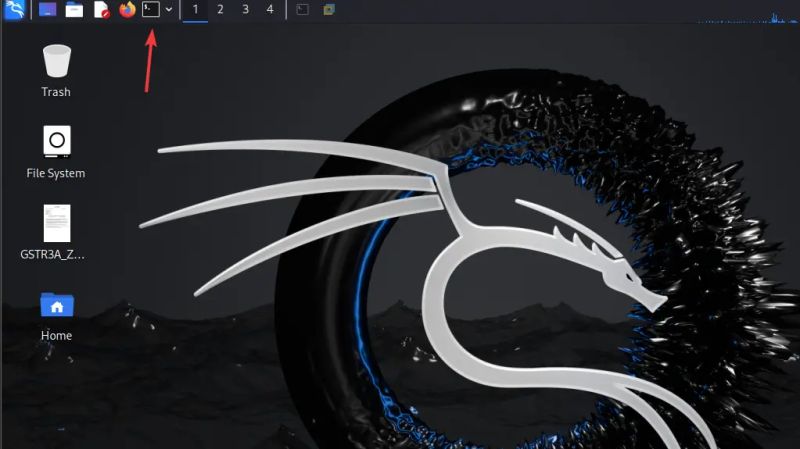Click the show desktop panel icon
Image resolution: width=800 pixels, height=449 pixels.
click(x=47, y=10)
